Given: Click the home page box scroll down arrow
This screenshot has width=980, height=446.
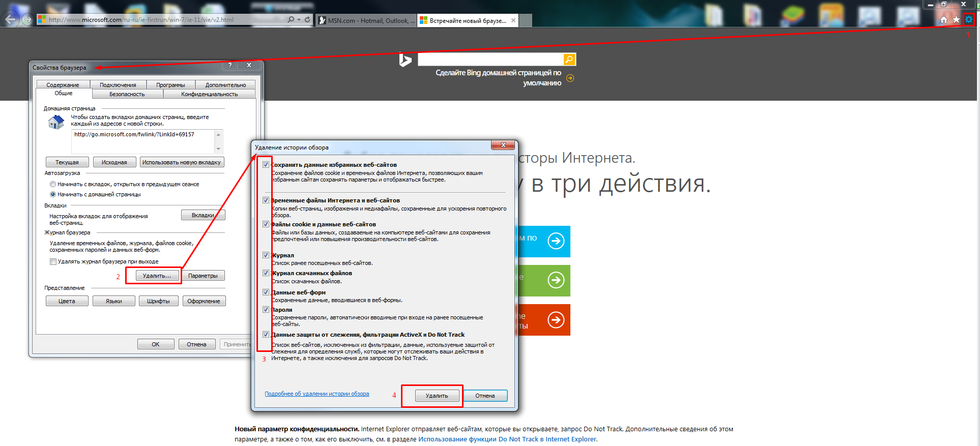Looking at the screenshot, I should (218, 149).
